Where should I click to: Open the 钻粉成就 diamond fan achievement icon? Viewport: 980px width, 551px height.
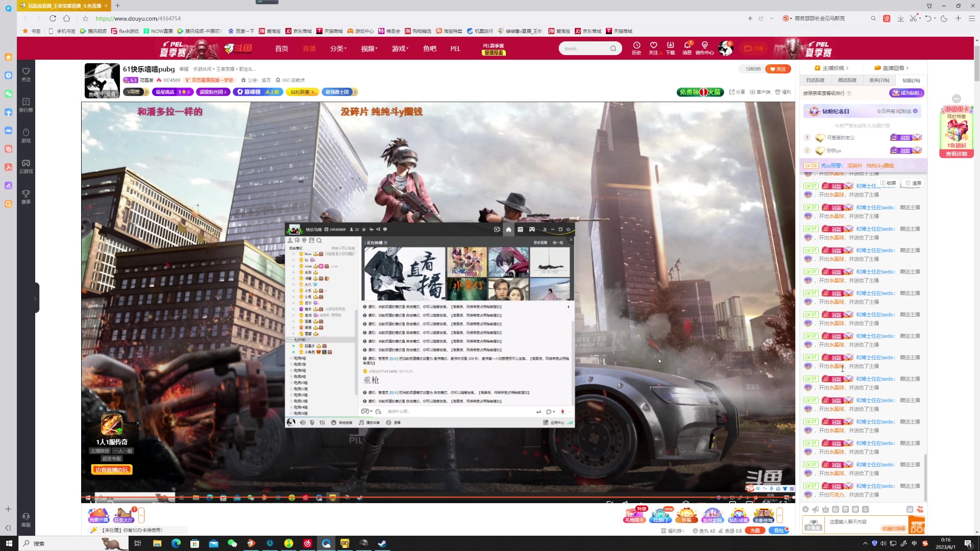click(739, 515)
